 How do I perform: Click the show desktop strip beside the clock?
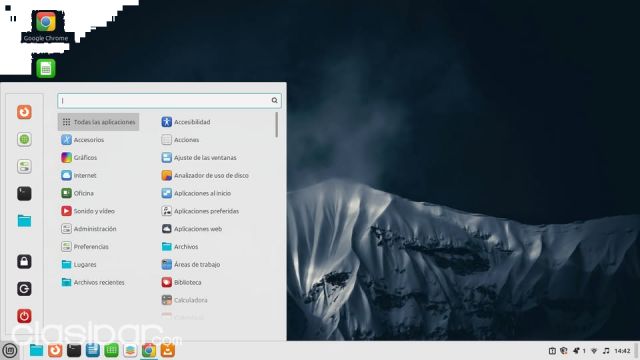636,351
